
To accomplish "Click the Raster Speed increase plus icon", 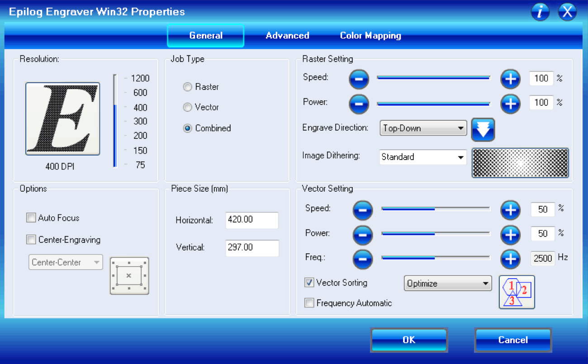I will pos(510,79).
